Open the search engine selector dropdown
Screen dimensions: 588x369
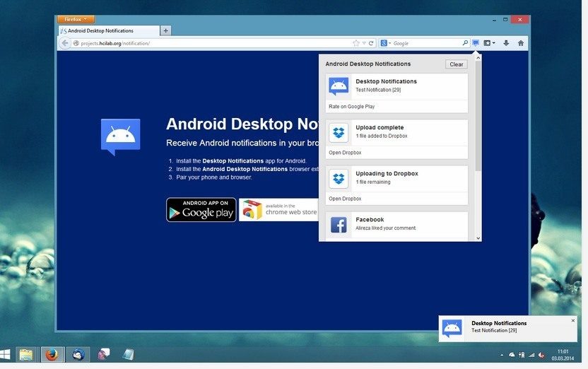tap(385, 43)
